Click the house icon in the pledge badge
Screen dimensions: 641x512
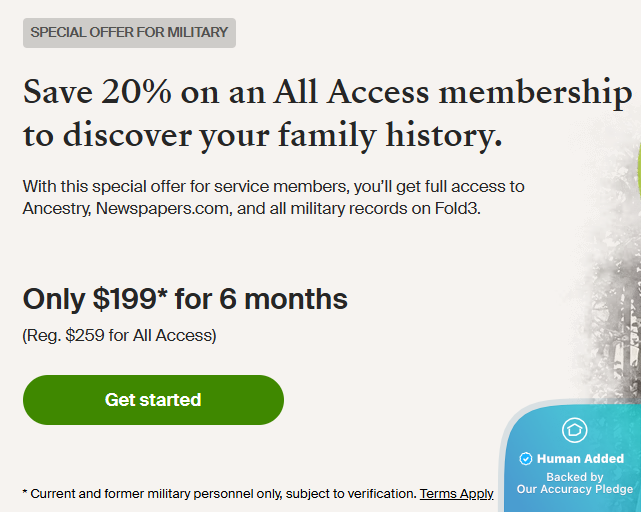575,431
